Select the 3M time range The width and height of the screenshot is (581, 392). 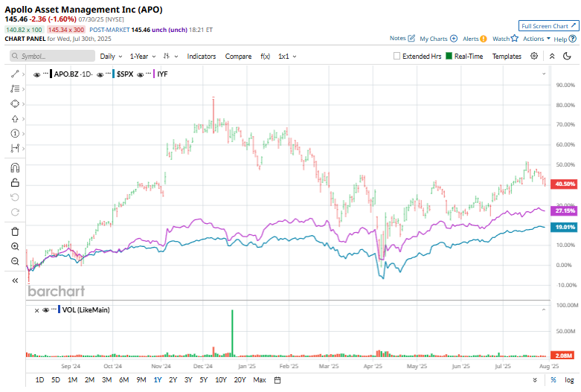coord(106,380)
